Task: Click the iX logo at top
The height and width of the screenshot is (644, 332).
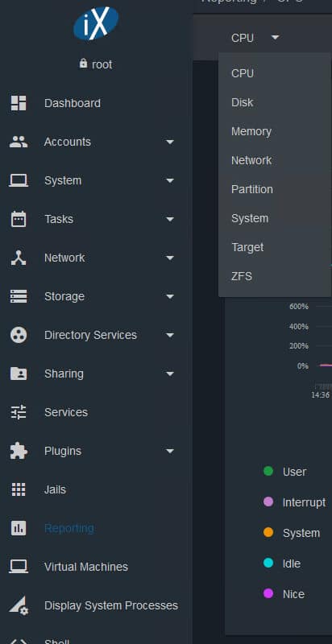Action: point(96,23)
